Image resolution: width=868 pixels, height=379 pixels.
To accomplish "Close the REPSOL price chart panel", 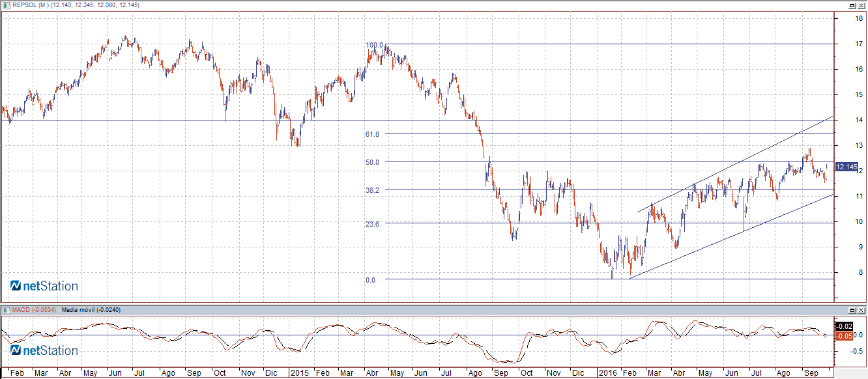I will pyautogui.click(x=861, y=6).
